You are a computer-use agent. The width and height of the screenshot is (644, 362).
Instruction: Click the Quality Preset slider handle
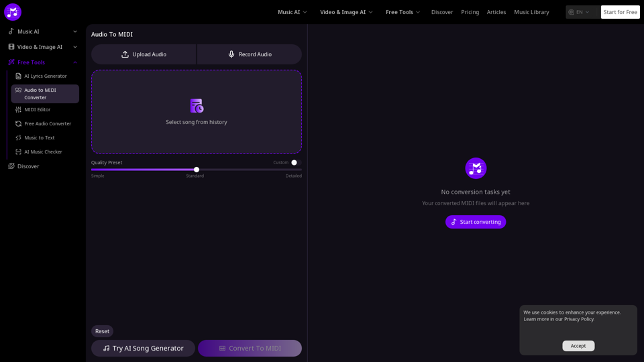click(197, 170)
